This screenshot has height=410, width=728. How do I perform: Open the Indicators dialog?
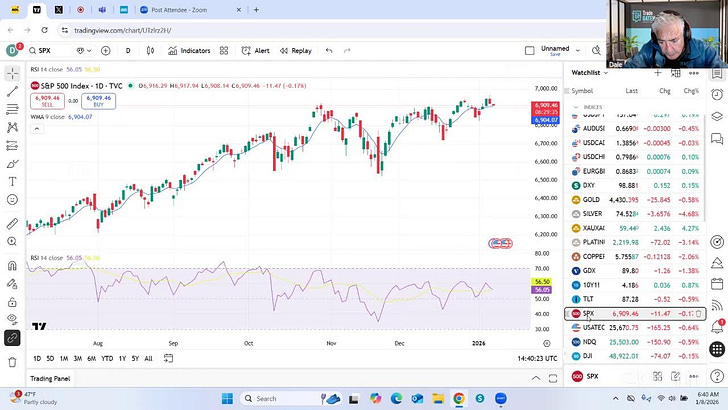click(189, 51)
